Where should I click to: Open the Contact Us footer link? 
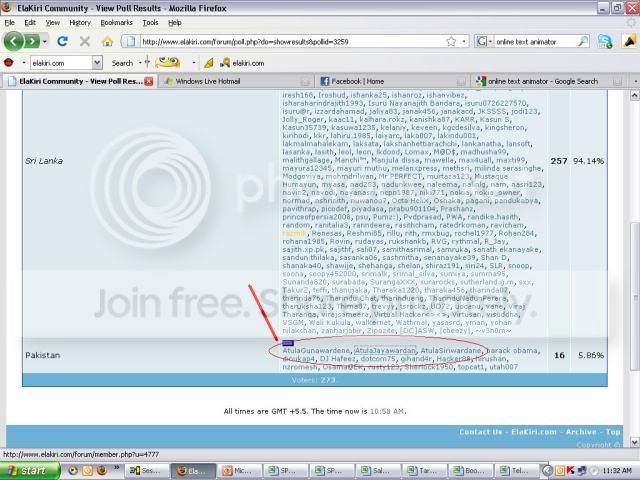(x=480, y=432)
